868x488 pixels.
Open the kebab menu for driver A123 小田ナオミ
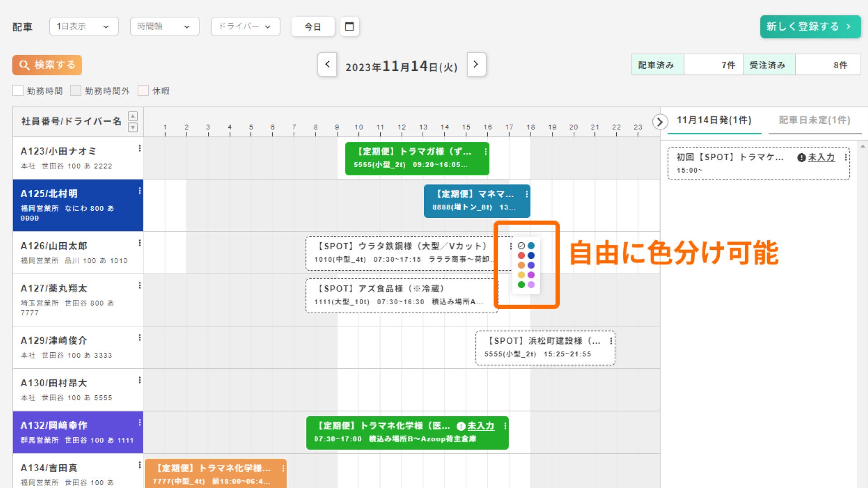pos(139,148)
